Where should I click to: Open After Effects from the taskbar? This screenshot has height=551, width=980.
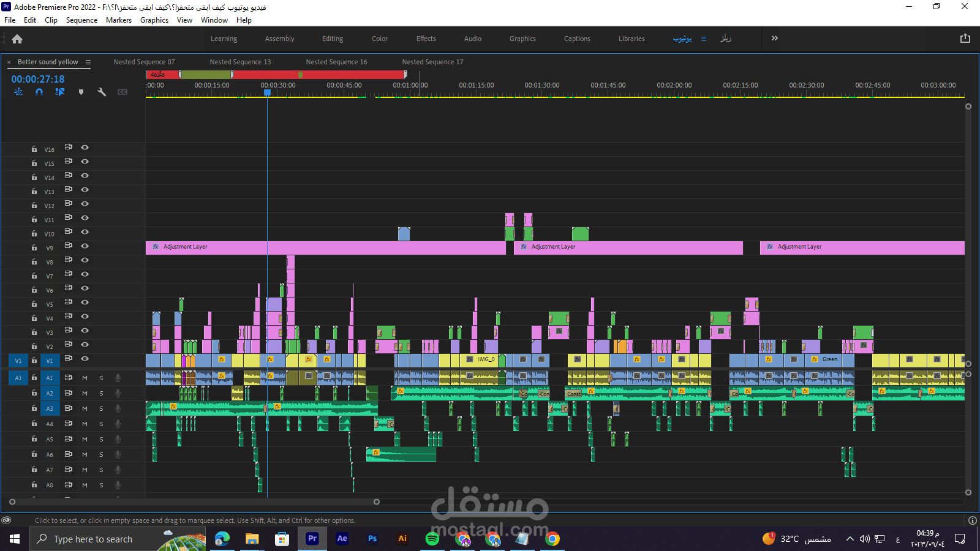[x=342, y=539]
